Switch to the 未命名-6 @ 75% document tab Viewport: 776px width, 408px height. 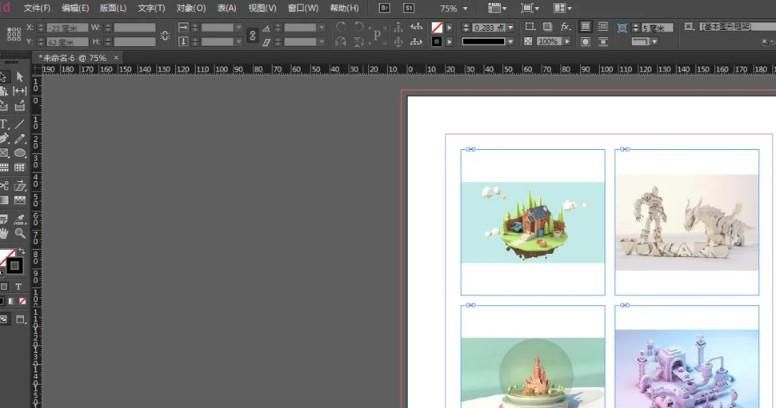[72, 58]
